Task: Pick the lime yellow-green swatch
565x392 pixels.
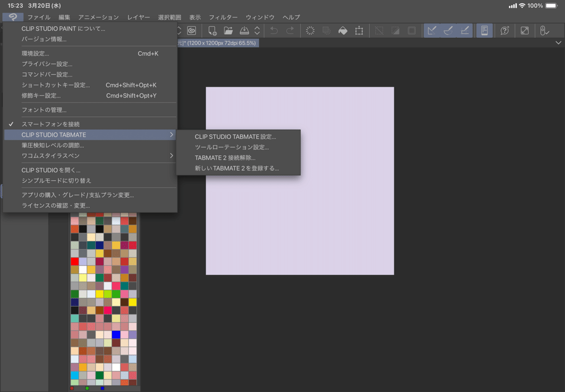Action: click(107, 294)
